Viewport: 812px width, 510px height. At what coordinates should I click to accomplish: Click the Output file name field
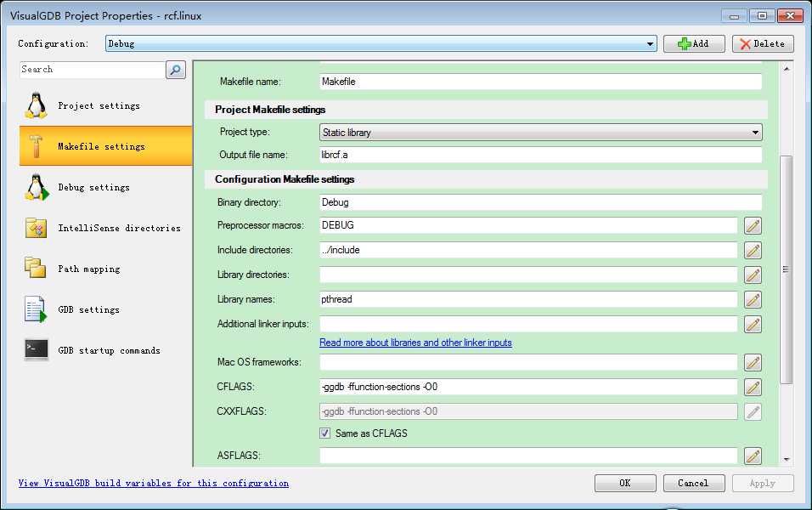[541, 155]
